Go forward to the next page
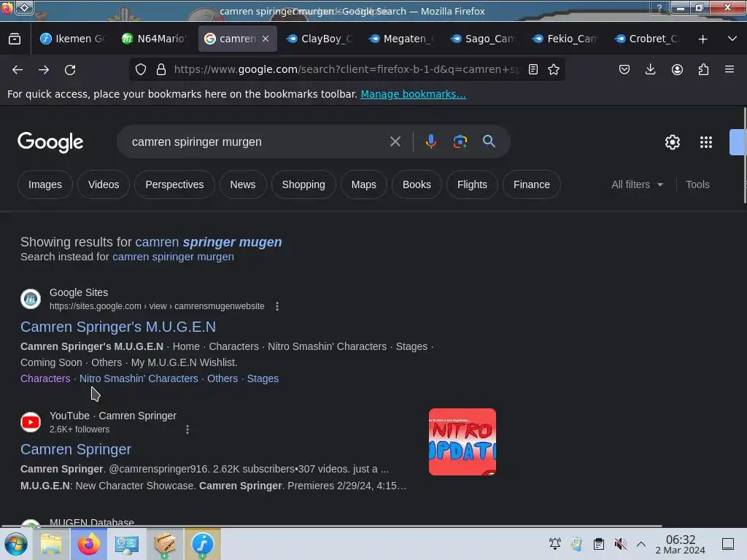This screenshot has width=747, height=560. pyautogui.click(x=44, y=69)
